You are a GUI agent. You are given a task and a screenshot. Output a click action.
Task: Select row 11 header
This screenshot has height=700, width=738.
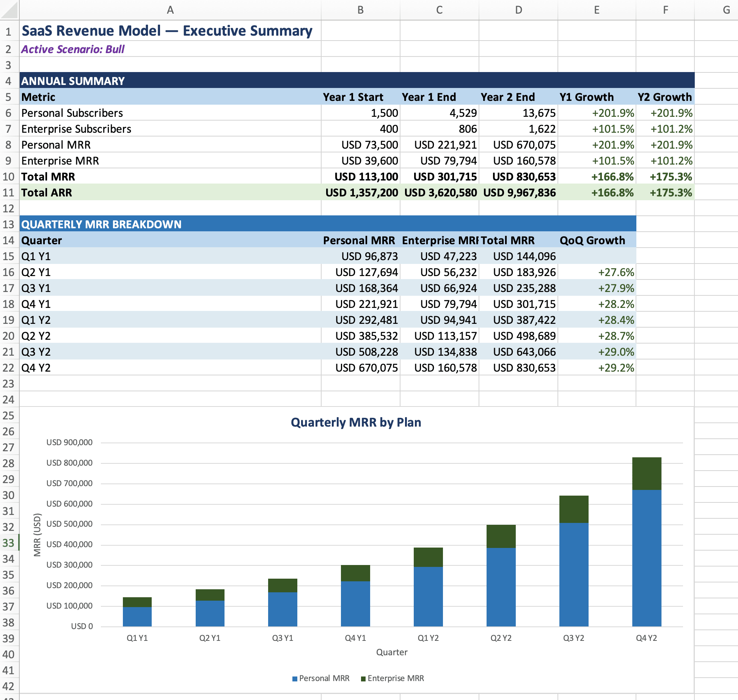tap(8, 193)
